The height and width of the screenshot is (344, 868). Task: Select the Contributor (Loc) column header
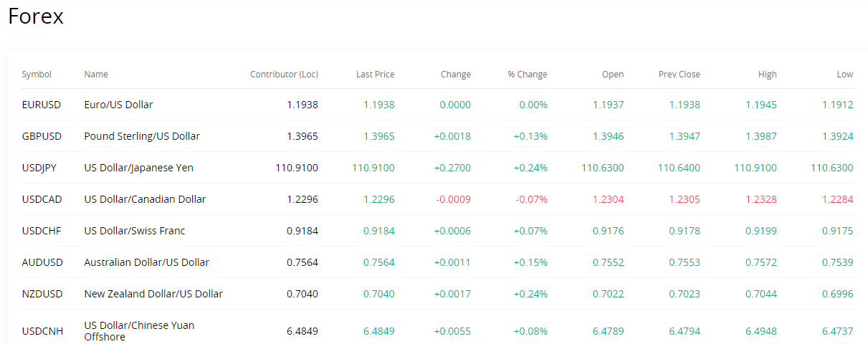[x=284, y=75]
